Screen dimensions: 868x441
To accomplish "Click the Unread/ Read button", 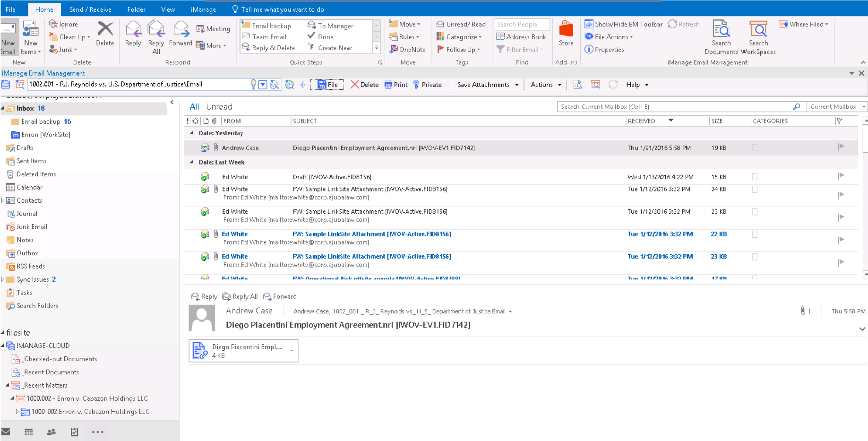I will 461,24.
